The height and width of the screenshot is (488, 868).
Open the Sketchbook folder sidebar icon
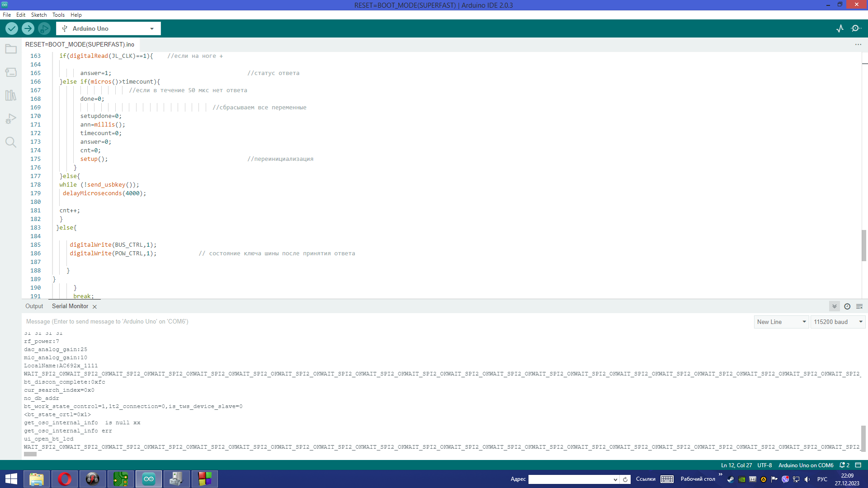11,49
